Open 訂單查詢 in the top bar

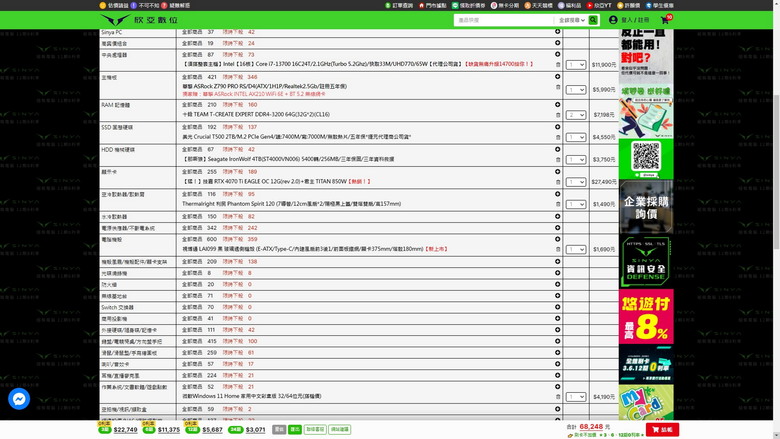399,5
